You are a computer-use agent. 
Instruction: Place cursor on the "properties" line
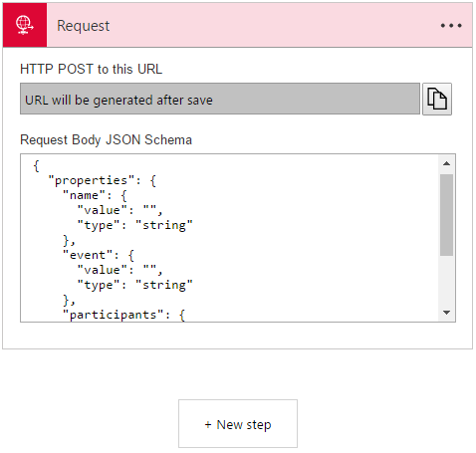[103, 181]
